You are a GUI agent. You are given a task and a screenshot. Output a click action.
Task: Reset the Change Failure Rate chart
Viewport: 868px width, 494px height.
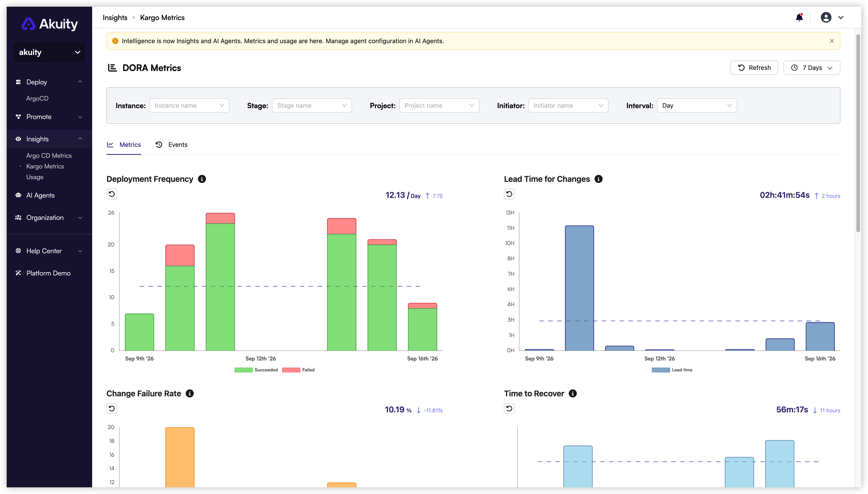(x=112, y=409)
